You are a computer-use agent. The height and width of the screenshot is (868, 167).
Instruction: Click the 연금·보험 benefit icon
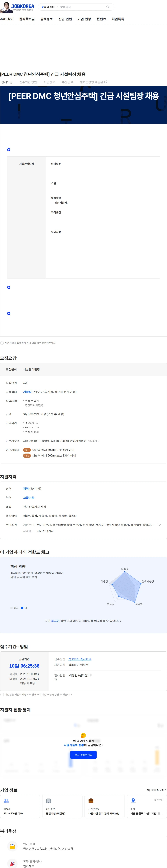(13, 846)
